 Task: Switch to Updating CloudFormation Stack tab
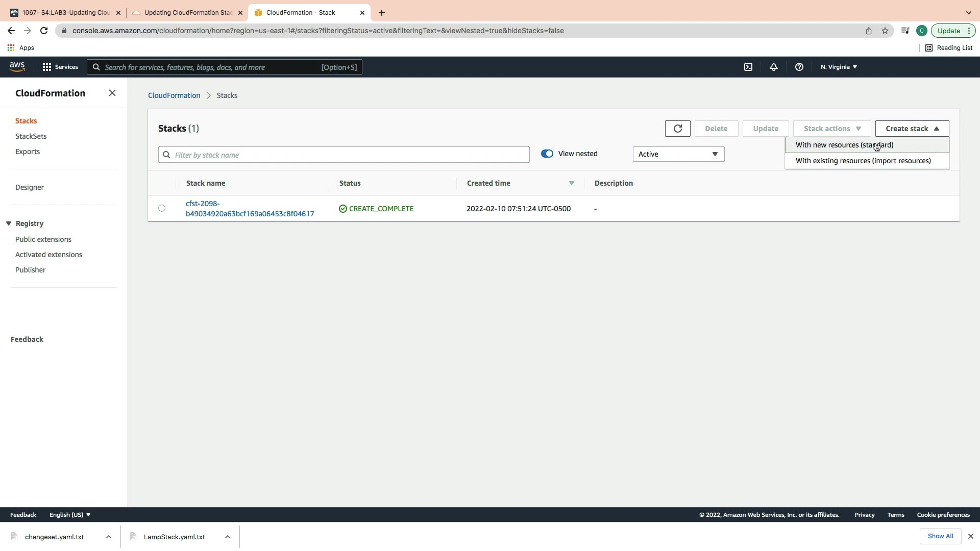click(x=188, y=13)
